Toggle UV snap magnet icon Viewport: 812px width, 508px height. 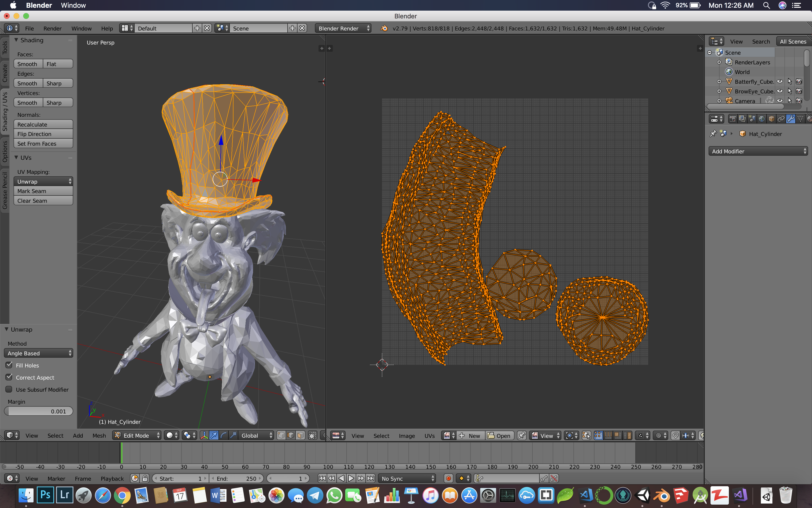[675, 436]
